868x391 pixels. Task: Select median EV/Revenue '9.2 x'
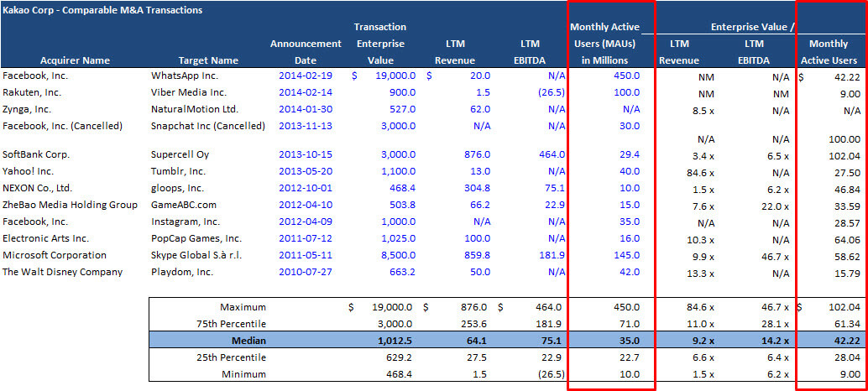click(x=702, y=341)
